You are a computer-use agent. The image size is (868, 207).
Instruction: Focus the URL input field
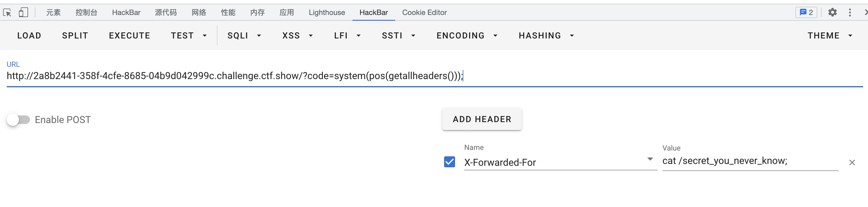[435, 76]
